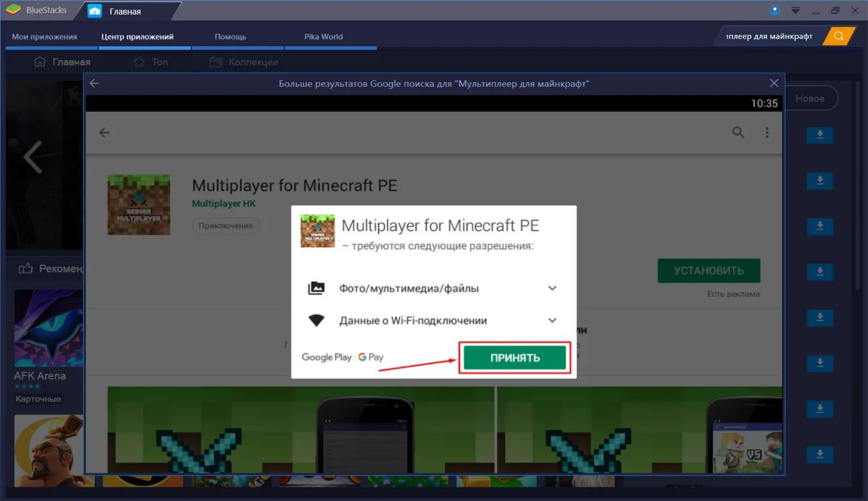Switch to Центр приложений tab
The width and height of the screenshot is (868, 501).
tap(138, 37)
